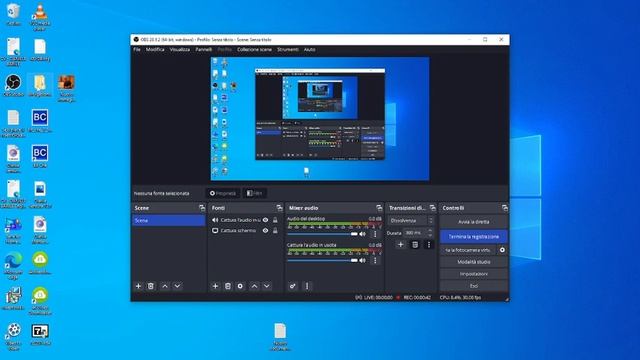Open the Dissolvenza transition dropdown
640x360 pixels.
coord(411,220)
